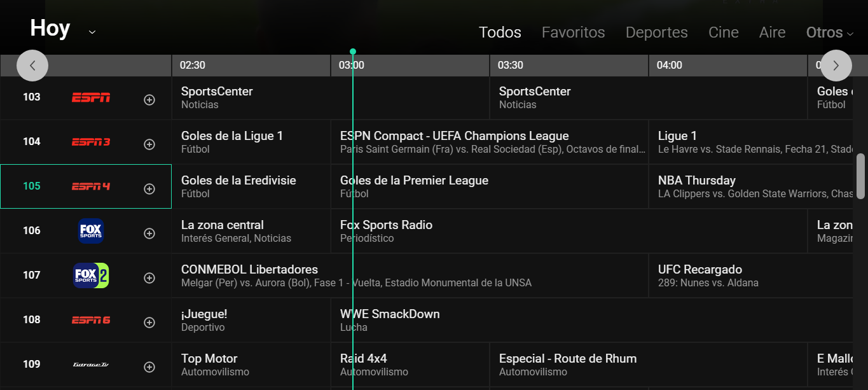Select the ESPN 6 channel logo
Image resolution: width=868 pixels, height=390 pixels.
91,320
